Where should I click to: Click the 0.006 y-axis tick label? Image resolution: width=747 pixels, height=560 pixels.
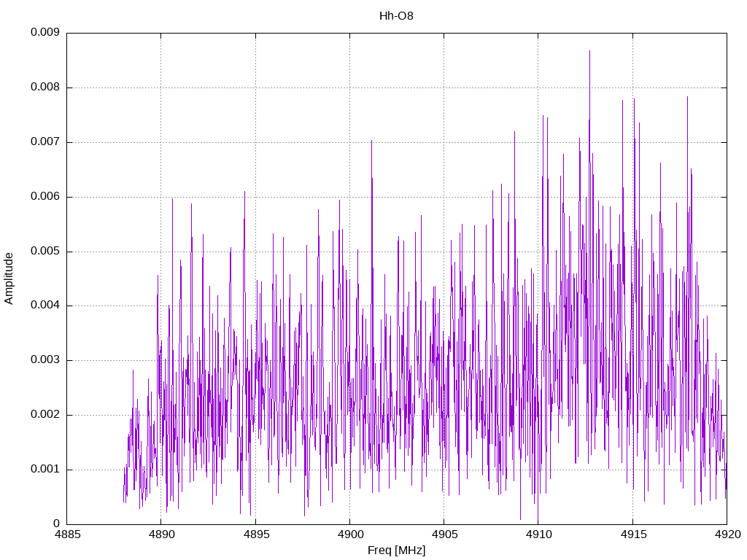[x=45, y=197]
